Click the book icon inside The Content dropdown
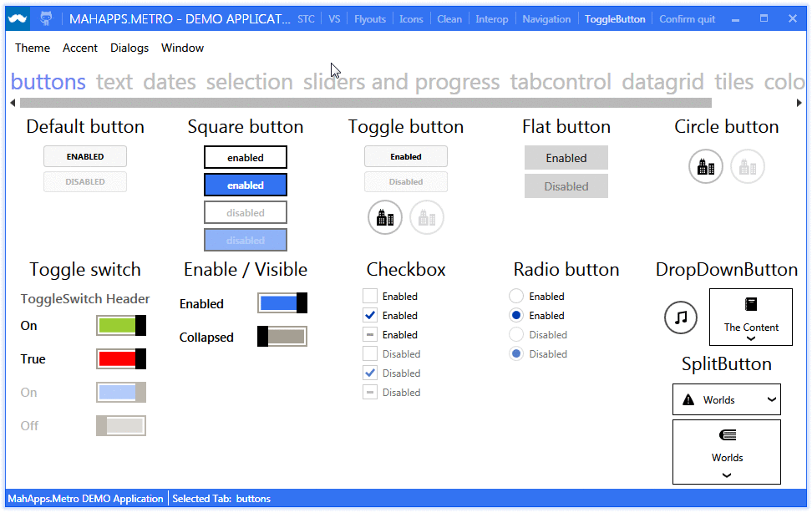The width and height of the screenshot is (812, 513). [749, 304]
